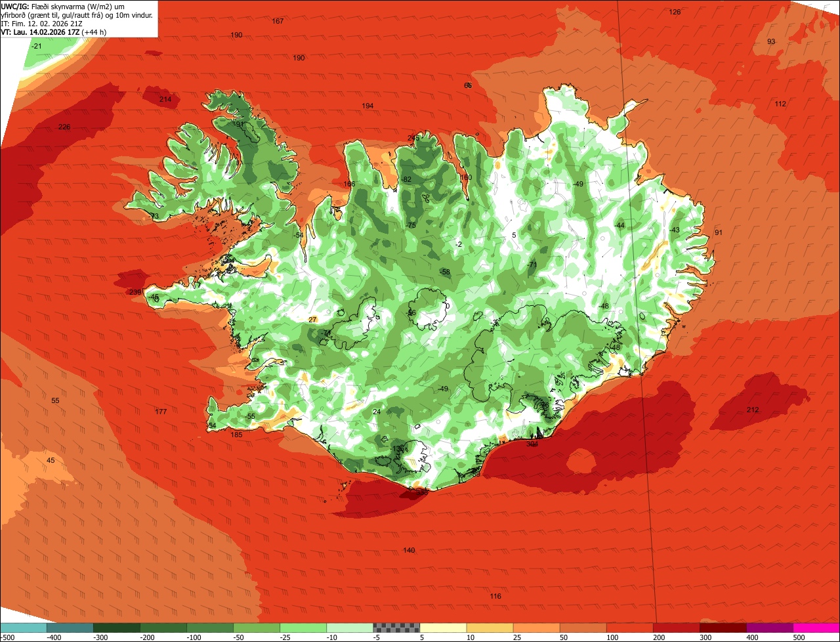Click the '-25' legend scale label
The image size is (840, 642).
(286, 637)
